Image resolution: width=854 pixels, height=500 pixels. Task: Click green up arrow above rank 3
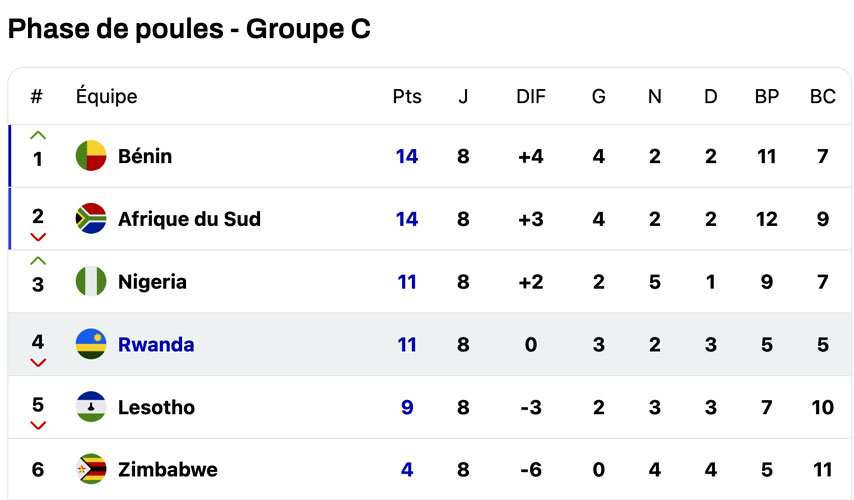(x=38, y=261)
